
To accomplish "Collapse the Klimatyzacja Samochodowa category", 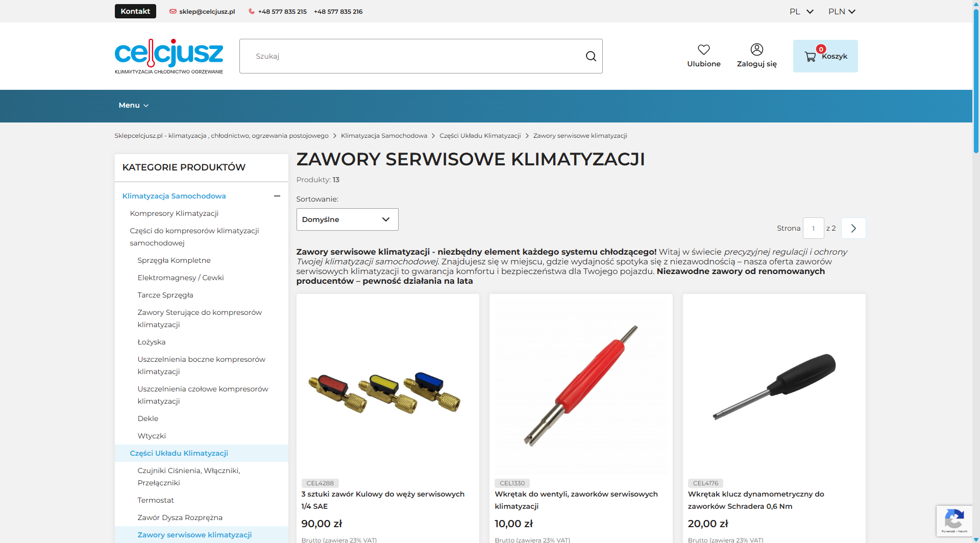I will (x=277, y=196).
